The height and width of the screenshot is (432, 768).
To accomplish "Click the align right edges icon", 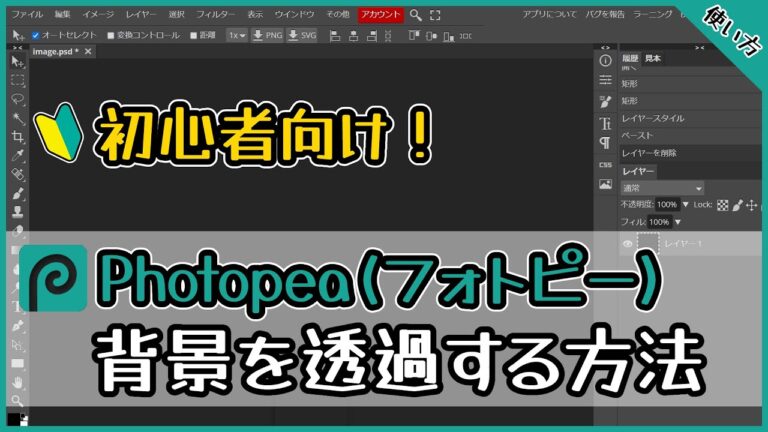I will click(372, 35).
